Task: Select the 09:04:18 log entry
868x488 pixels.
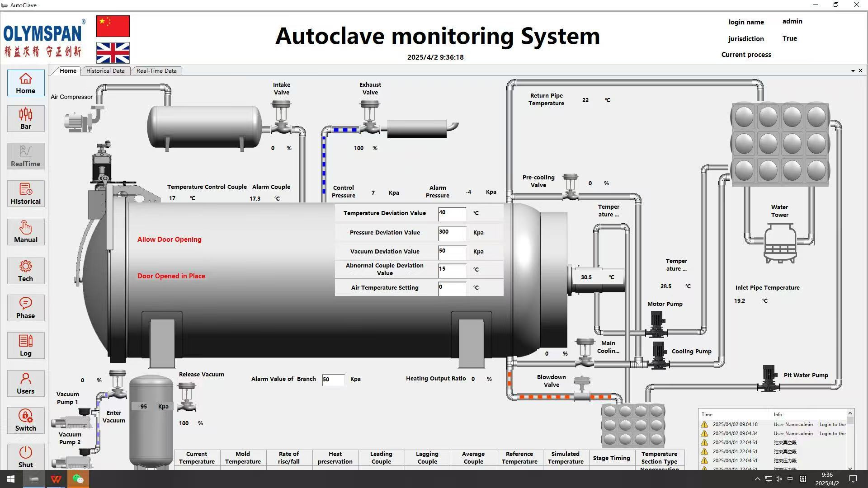Action: tap(774, 425)
